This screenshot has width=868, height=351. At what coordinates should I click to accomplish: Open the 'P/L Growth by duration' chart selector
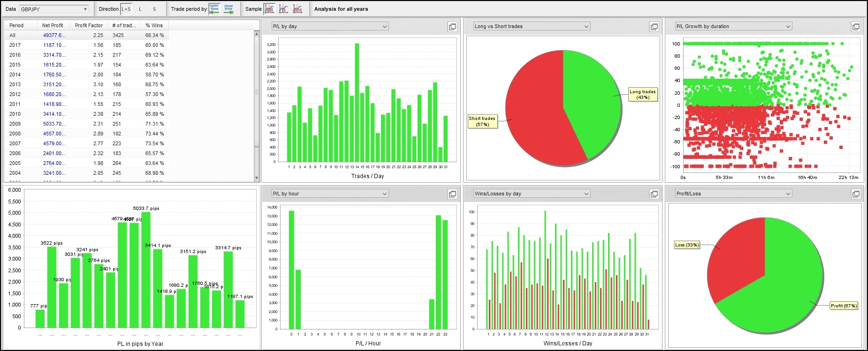pos(734,26)
